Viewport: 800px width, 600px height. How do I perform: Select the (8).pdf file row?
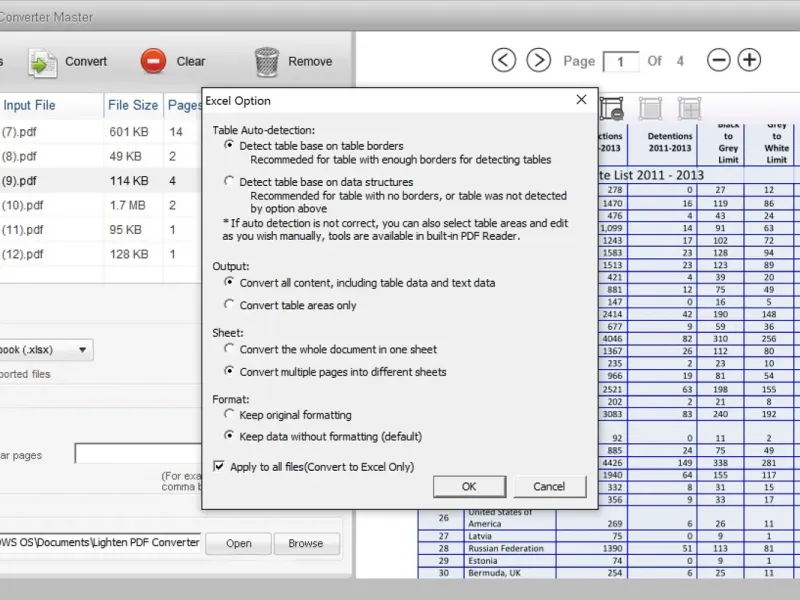tap(101, 156)
